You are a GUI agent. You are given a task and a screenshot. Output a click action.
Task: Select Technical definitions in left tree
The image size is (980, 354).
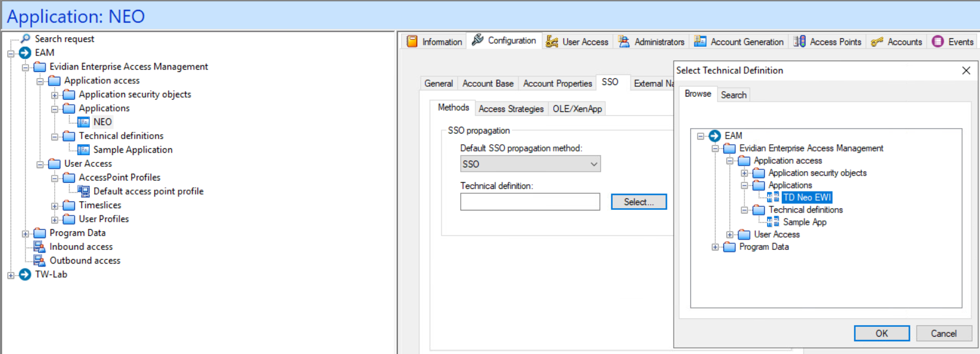pyautogui.click(x=121, y=136)
